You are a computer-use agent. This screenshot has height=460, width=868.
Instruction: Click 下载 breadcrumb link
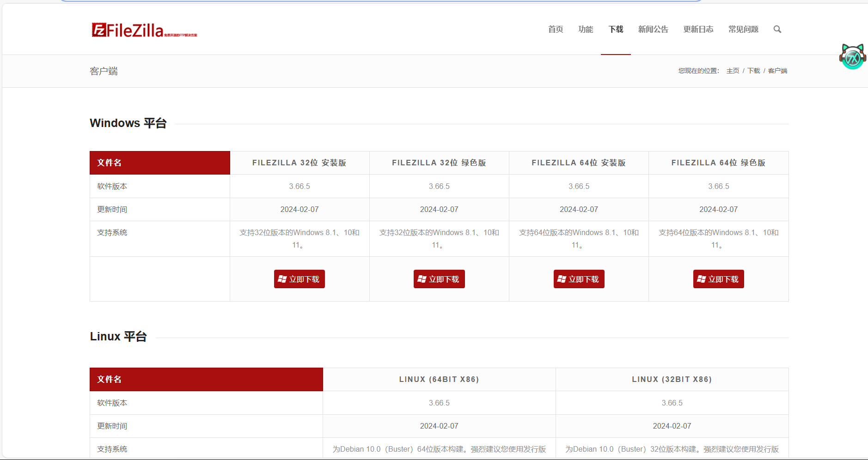[754, 71]
